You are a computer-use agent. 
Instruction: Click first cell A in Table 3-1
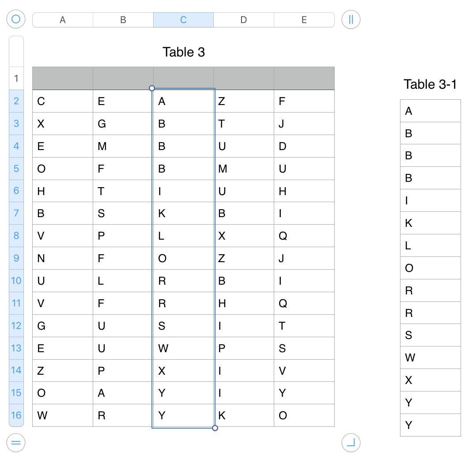pyautogui.click(x=430, y=111)
